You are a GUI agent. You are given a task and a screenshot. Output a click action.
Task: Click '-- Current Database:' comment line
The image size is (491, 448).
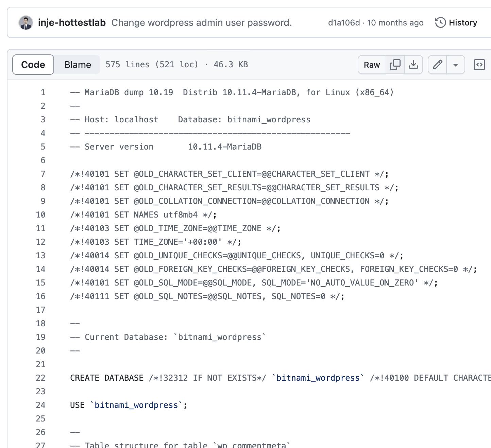(168, 337)
